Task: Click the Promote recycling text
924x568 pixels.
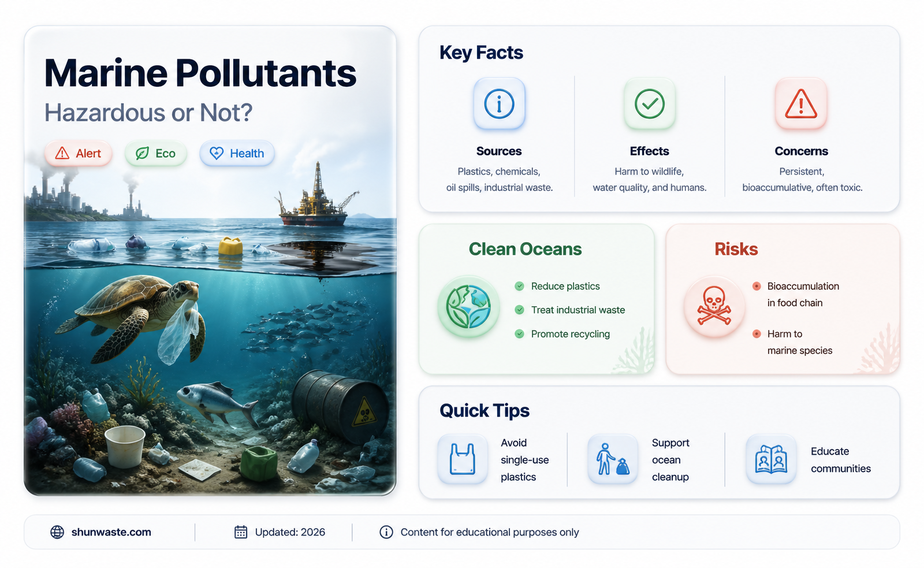Action: tap(571, 334)
